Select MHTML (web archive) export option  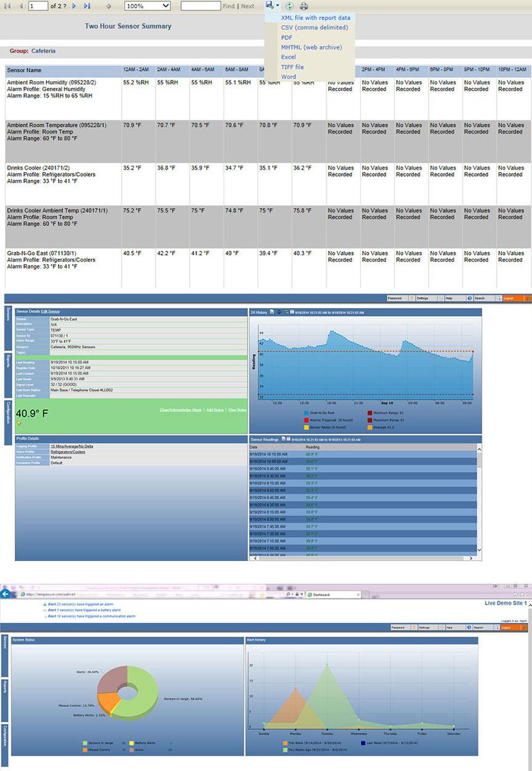click(x=312, y=48)
